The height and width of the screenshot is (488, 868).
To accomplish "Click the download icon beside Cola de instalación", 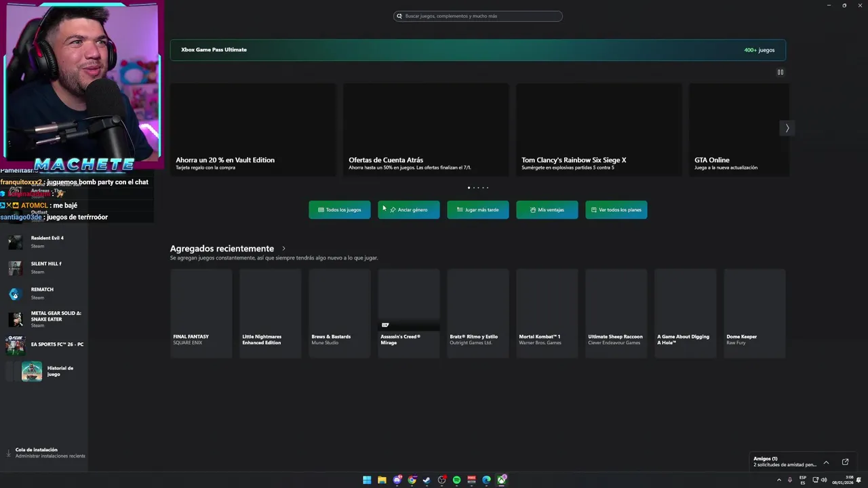I will pyautogui.click(x=9, y=453).
